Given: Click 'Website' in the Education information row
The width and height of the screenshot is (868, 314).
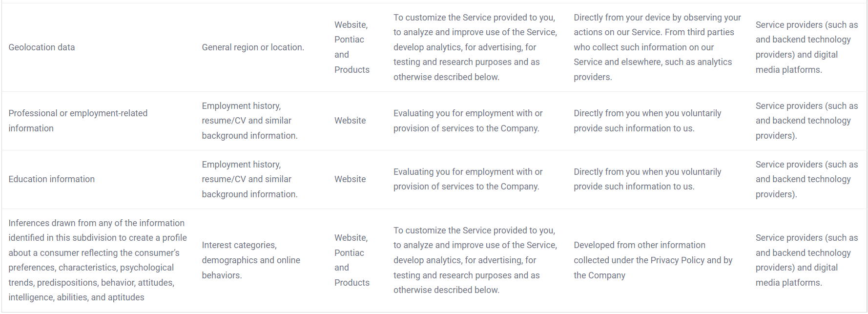Looking at the screenshot, I should (350, 179).
